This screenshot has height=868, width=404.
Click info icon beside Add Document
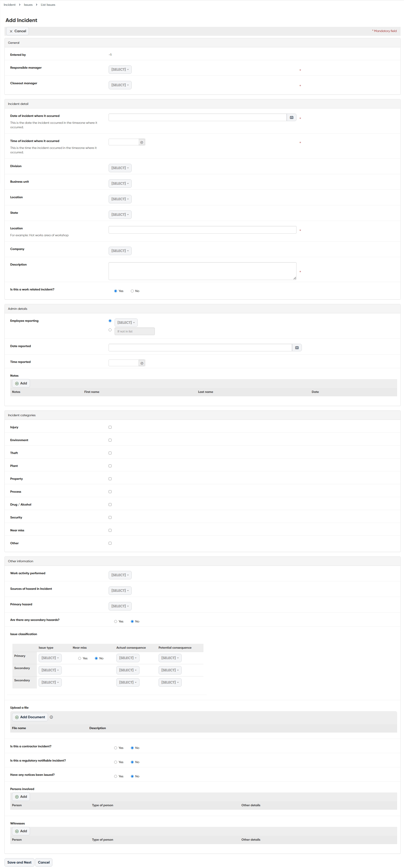coord(51,717)
